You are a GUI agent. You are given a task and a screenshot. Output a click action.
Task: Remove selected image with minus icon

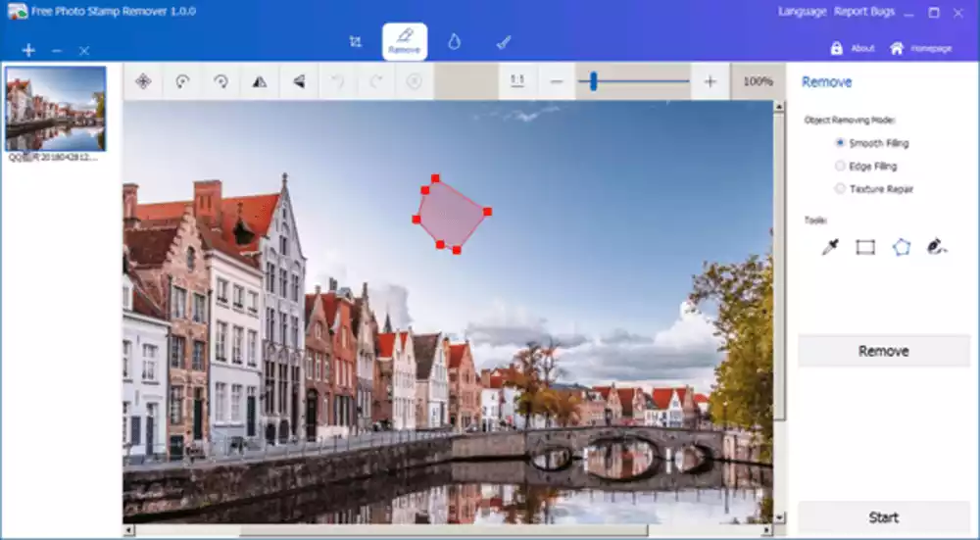point(57,50)
